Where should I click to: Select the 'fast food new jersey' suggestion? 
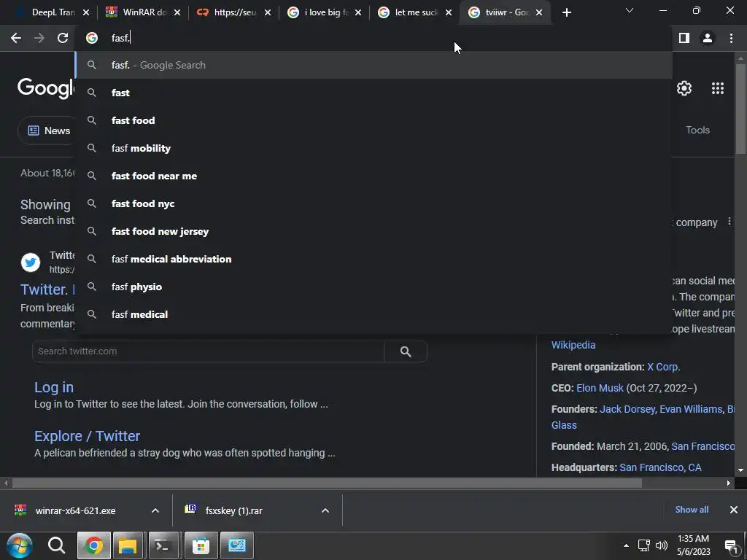point(373,231)
